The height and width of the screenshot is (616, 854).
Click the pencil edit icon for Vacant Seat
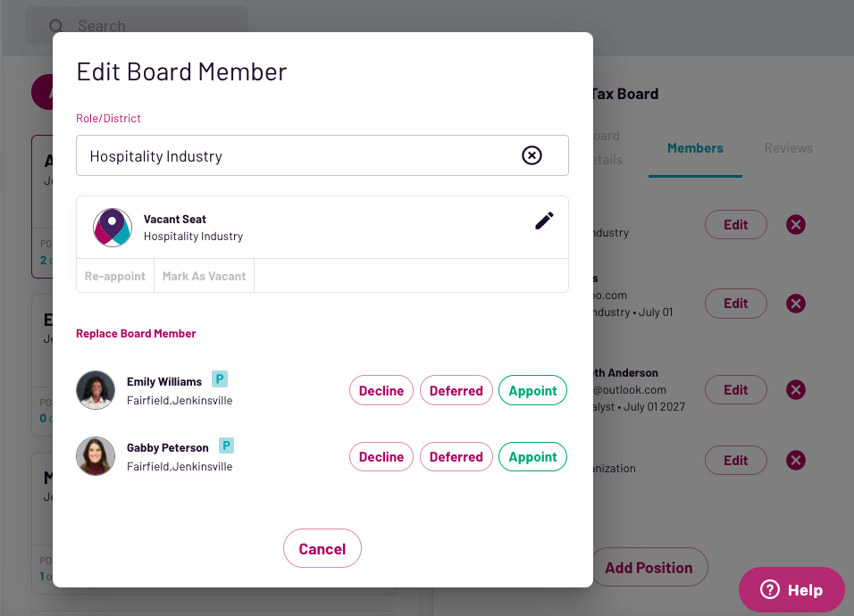(x=544, y=221)
